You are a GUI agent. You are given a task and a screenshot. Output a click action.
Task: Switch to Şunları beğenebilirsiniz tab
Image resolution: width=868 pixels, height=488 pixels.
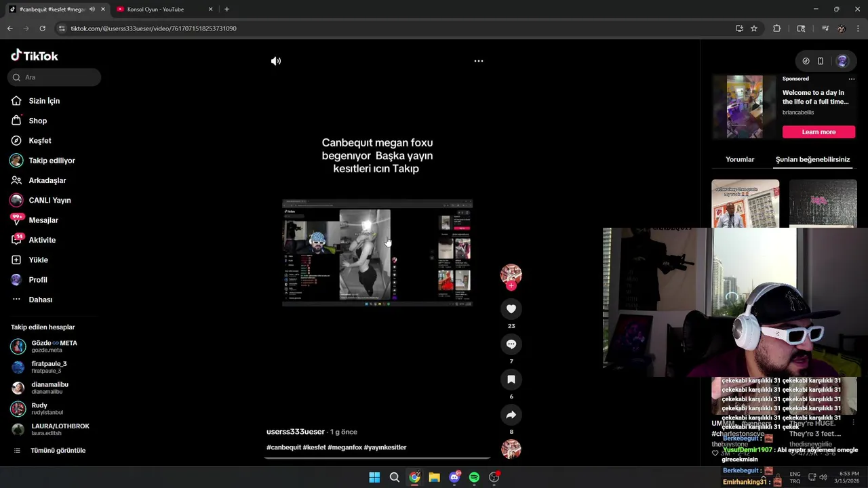[x=812, y=159]
